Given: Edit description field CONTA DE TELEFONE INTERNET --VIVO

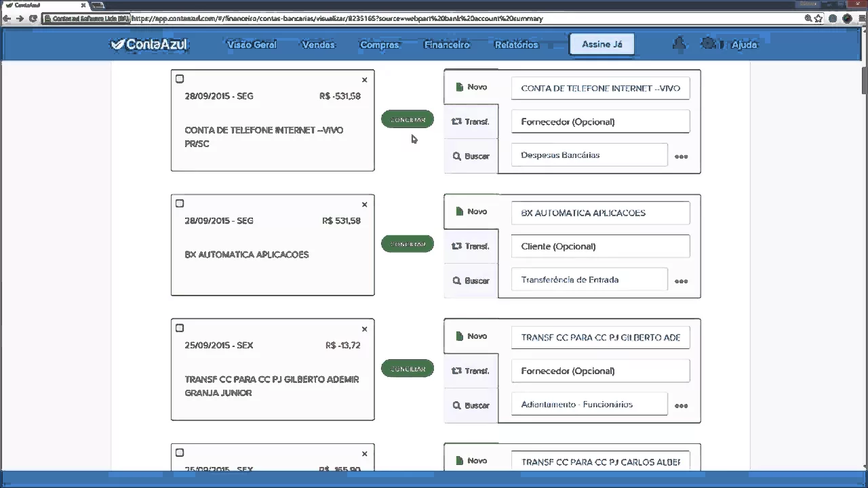Looking at the screenshot, I should [600, 88].
